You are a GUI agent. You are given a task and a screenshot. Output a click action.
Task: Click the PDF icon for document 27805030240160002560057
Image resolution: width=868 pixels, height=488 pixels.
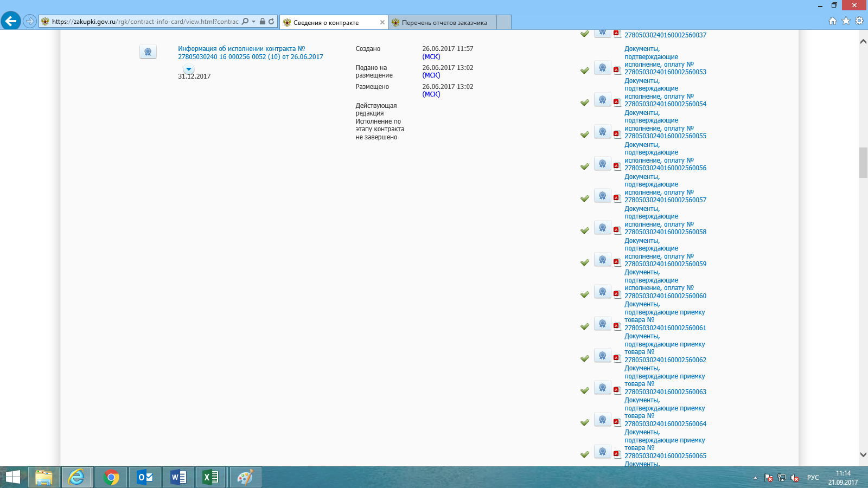tap(617, 198)
